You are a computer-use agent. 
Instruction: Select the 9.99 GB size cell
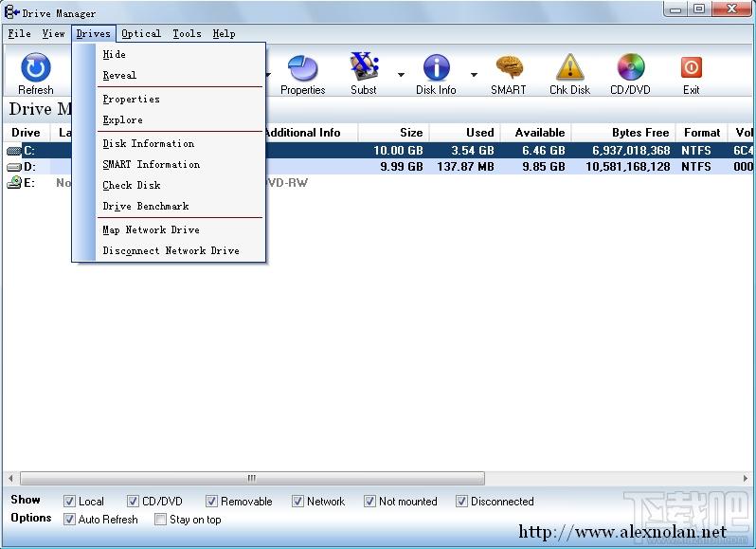(402, 167)
